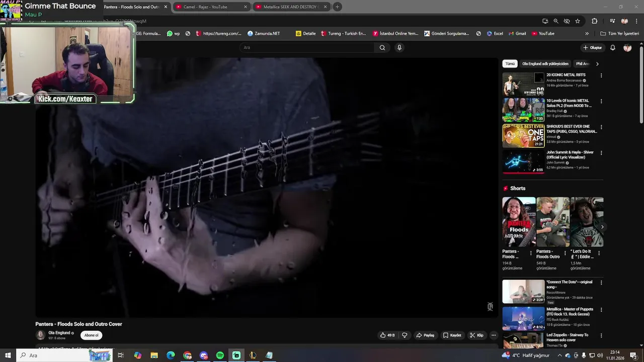
Task: Select Ola Englund adlı yükleyiciden chip
Action: [545, 64]
